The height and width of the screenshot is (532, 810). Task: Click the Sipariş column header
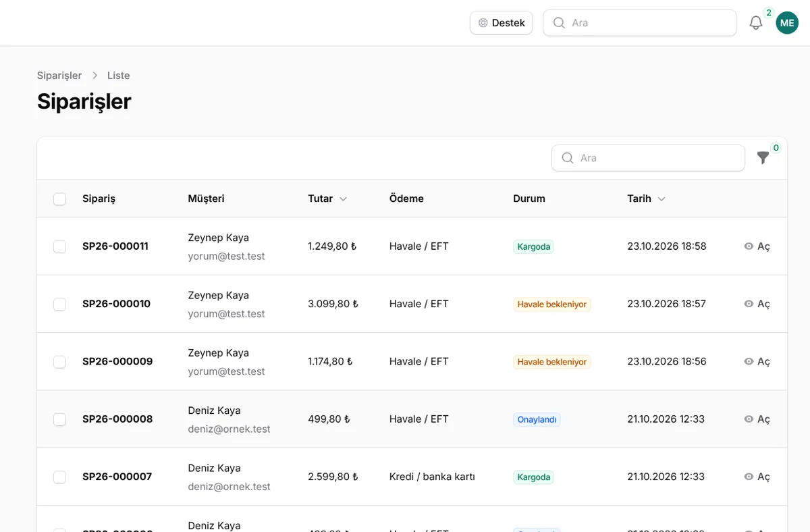(99, 198)
